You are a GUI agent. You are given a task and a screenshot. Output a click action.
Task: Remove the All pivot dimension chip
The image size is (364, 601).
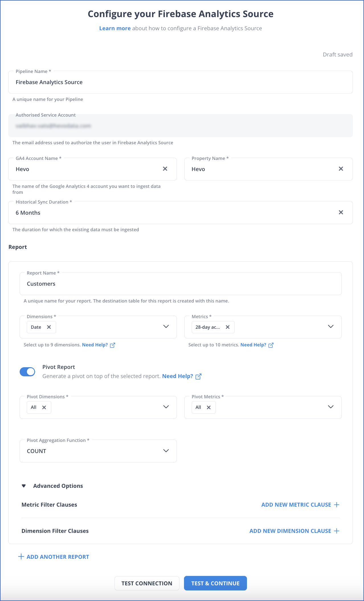coord(44,407)
